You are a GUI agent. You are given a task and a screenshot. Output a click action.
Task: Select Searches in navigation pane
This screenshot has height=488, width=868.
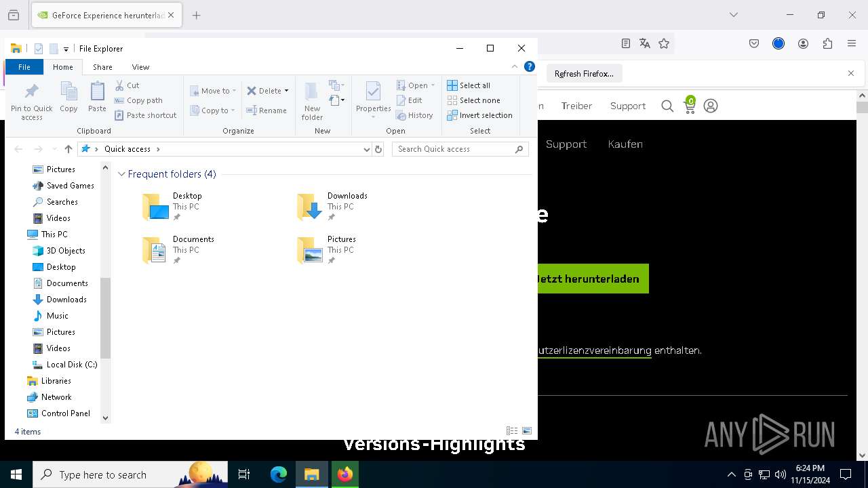point(56,202)
